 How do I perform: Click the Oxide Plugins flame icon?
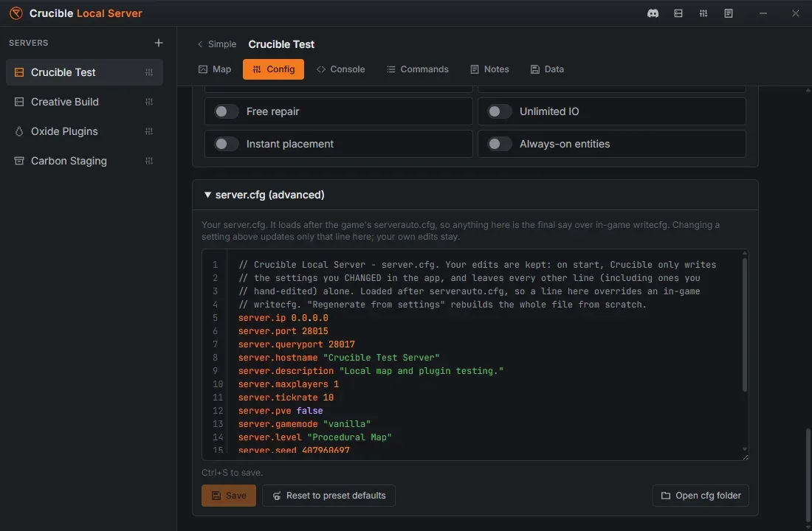pos(19,131)
